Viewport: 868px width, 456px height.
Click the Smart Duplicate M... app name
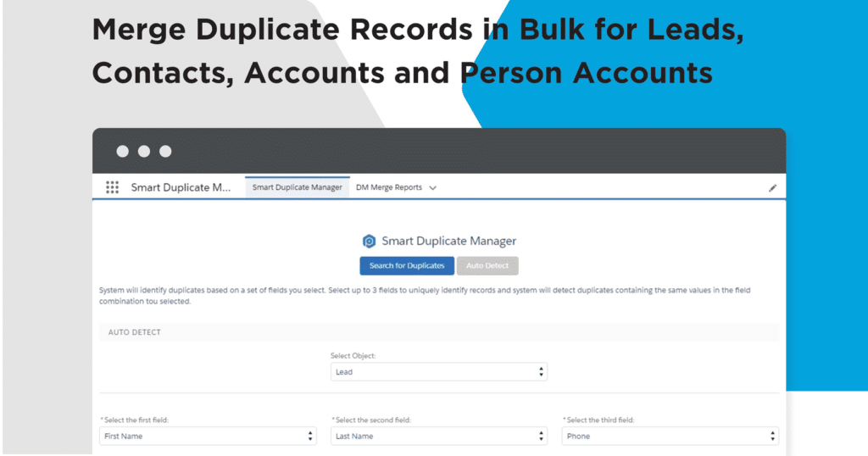point(181,187)
